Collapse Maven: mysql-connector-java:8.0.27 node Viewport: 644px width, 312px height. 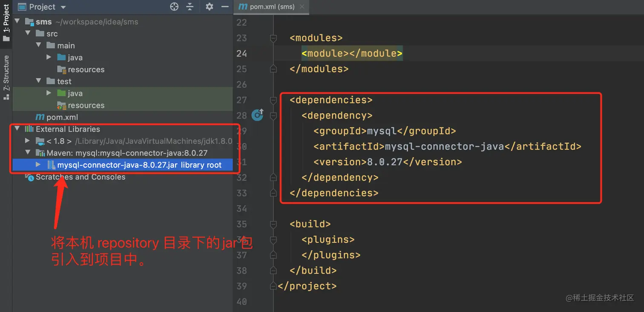point(28,152)
